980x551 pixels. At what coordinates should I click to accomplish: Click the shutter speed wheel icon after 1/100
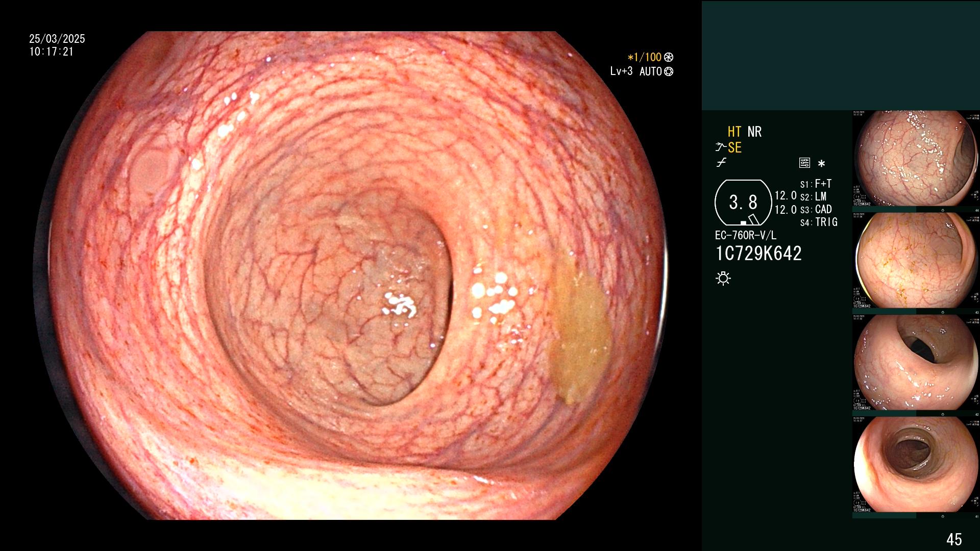coord(668,57)
